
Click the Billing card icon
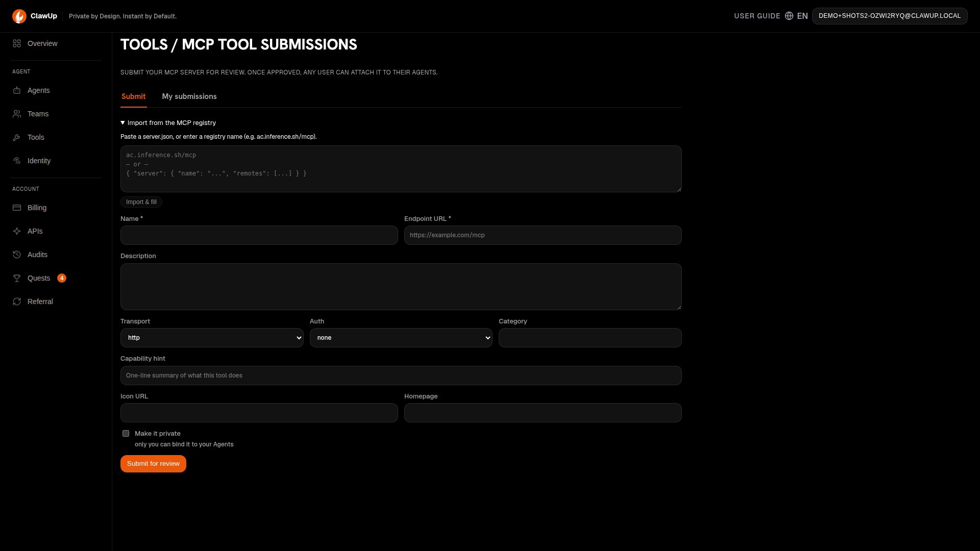[17, 208]
